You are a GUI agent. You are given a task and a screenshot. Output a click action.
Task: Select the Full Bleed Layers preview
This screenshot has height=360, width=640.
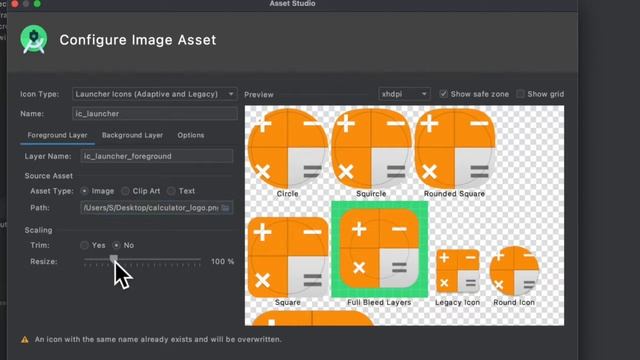380,249
